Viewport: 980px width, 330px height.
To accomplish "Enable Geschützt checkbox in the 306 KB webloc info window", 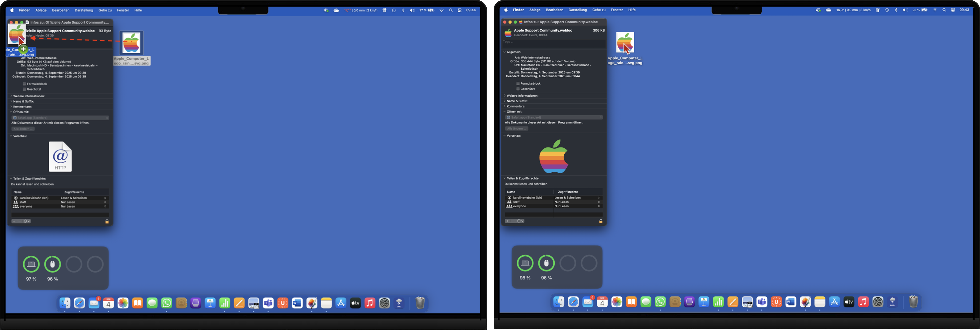I will (518, 89).
